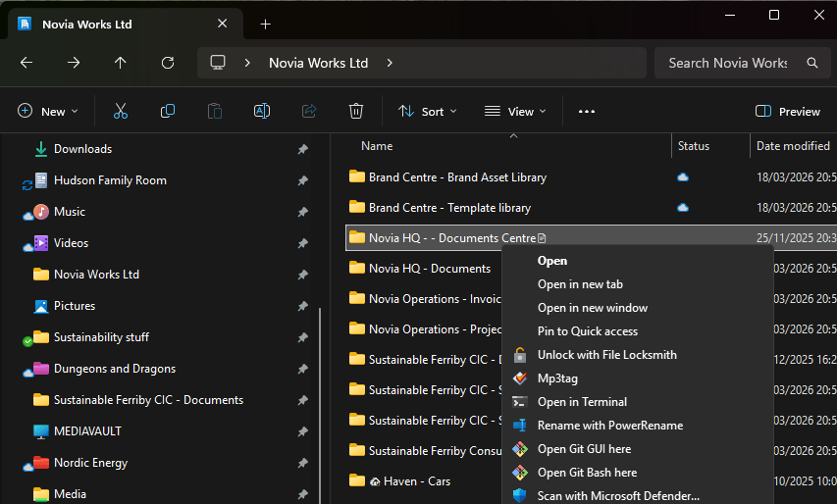This screenshot has width=837, height=504.
Task: Click the Delete trash bin icon
Action: (356, 112)
